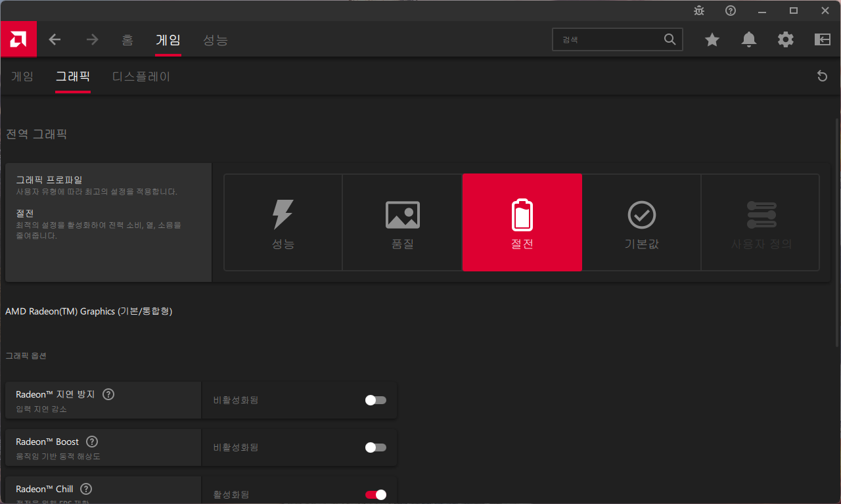841x504 pixels.
Task: Click the search magnifier icon
Action: (x=670, y=39)
